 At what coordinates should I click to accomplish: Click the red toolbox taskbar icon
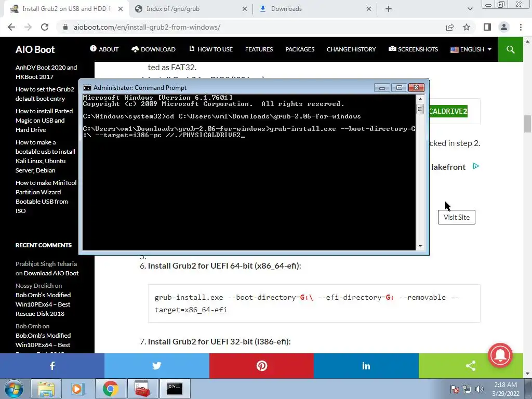pos(142,389)
